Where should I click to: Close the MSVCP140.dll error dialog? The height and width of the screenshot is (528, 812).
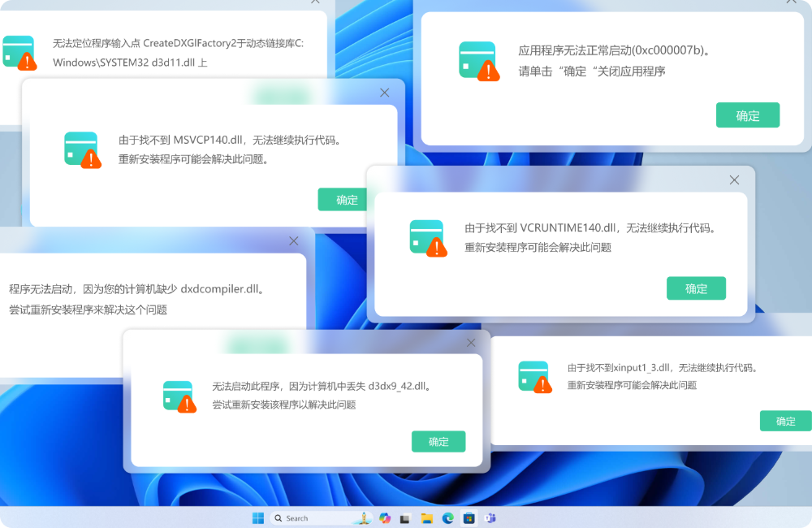pyautogui.click(x=384, y=93)
